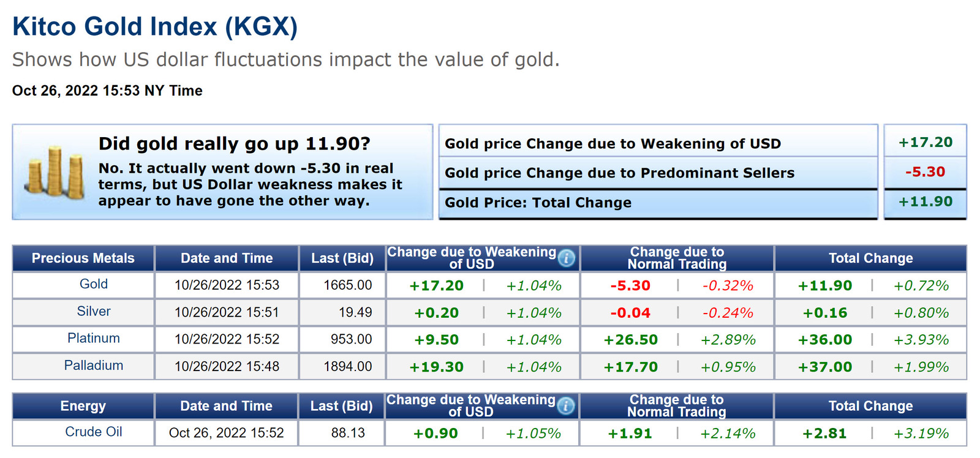The width and height of the screenshot is (980, 458).
Task: Select Gold's last bid value 1665.00
Action: [x=348, y=285]
